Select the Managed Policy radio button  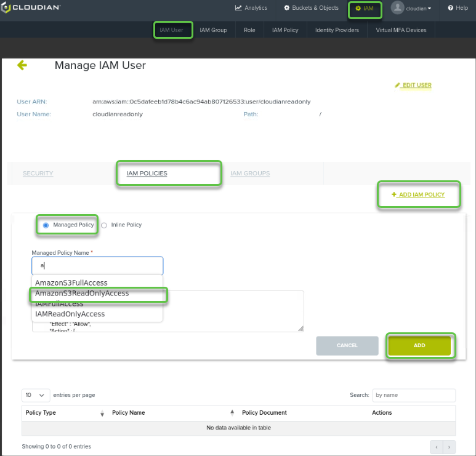pyautogui.click(x=46, y=225)
